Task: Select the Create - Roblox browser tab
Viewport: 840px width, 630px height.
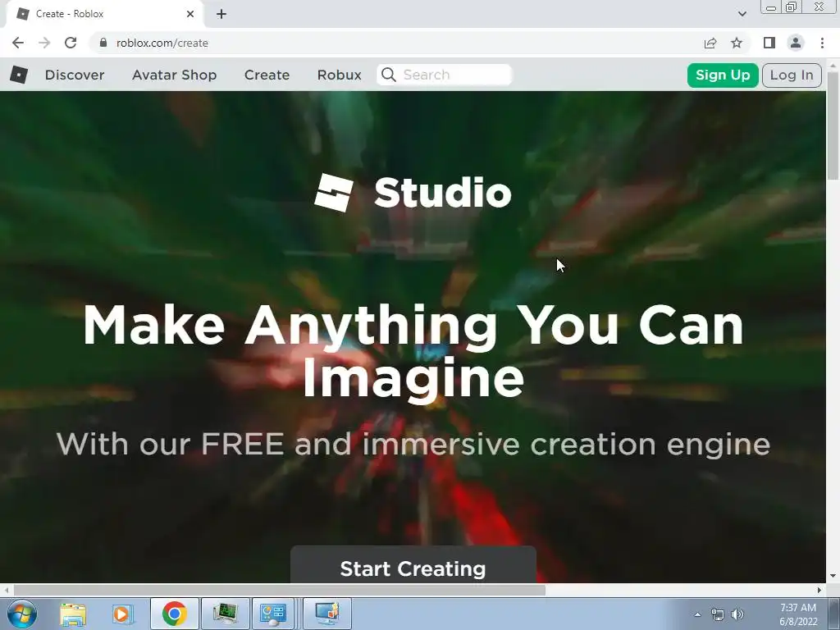Action: coord(104,14)
